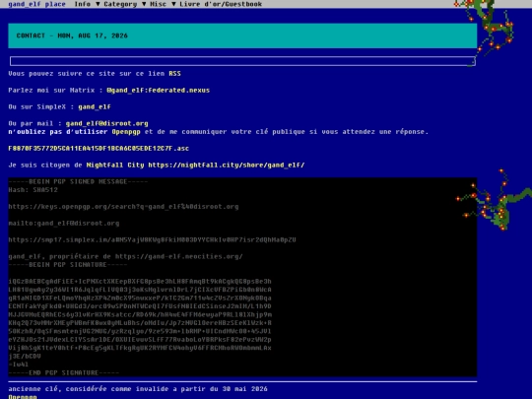Click mailto:gand_elf@disroot.org line in code block
Screen dimensions: 532x399
(x=64, y=224)
